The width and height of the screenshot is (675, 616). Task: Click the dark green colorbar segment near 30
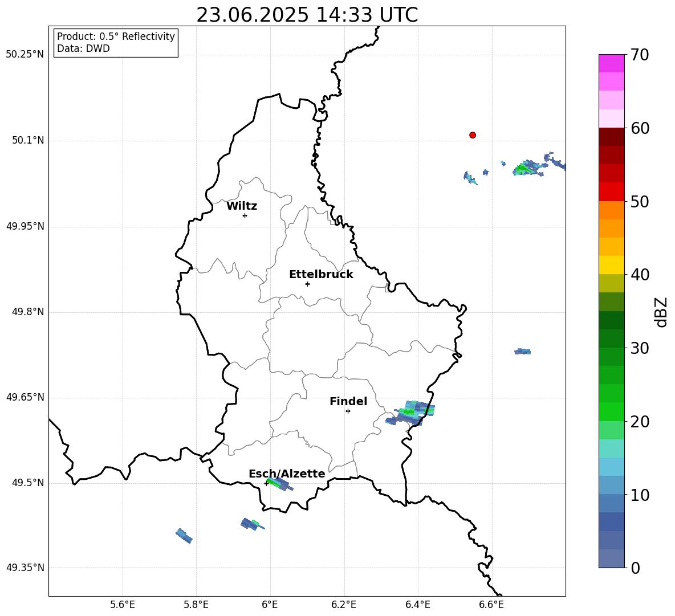(611, 338)
